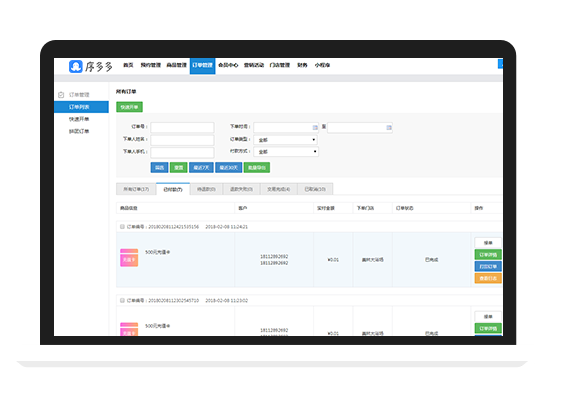Image resolution: width=566 pixels, height=399 pixels.
Task: Open the calendar icon in start date field
Action: (315, 127)
